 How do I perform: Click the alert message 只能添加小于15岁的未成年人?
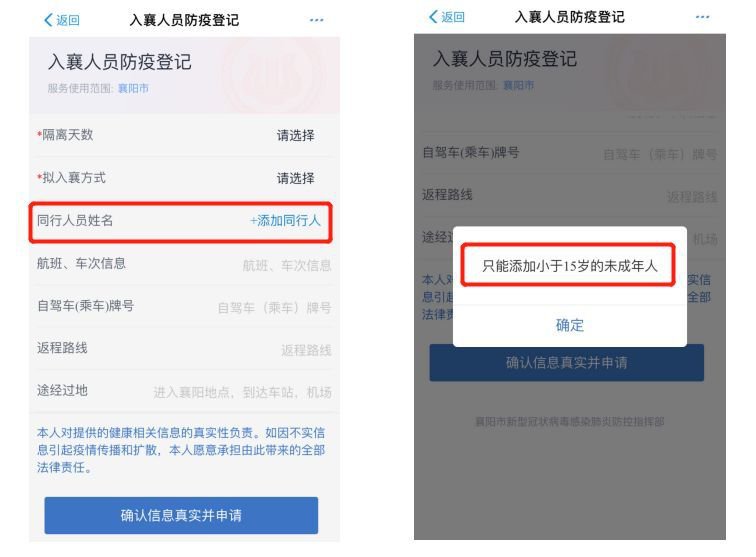[x=569, y=265]
